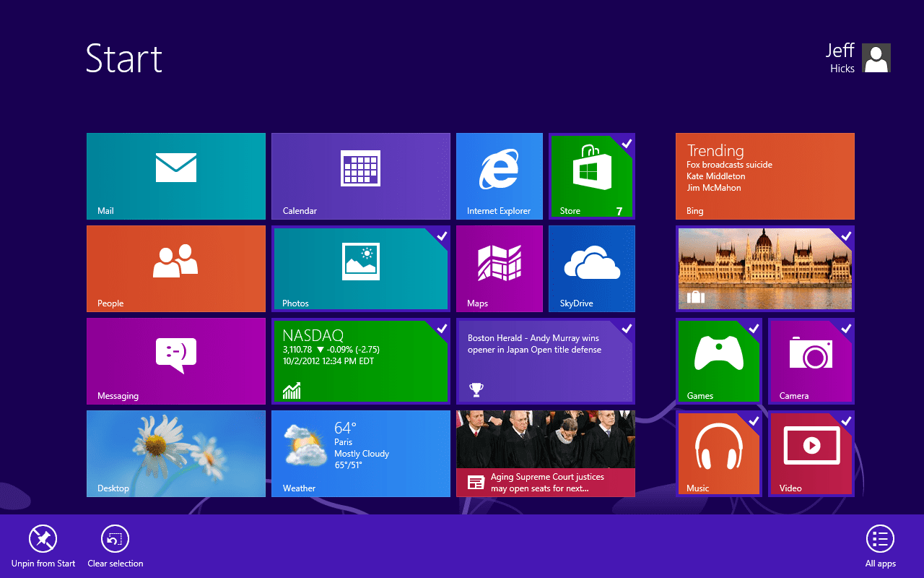Open the Games tile
924x578 pixels.
719,361
